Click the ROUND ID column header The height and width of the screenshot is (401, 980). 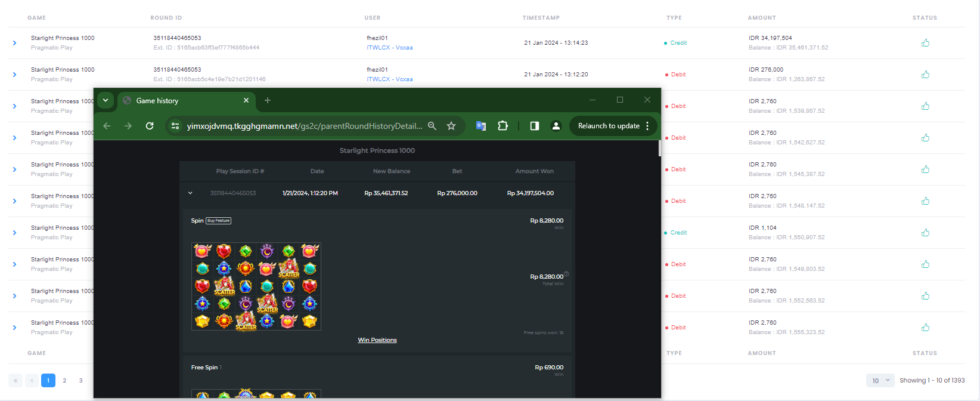[166, 18]
